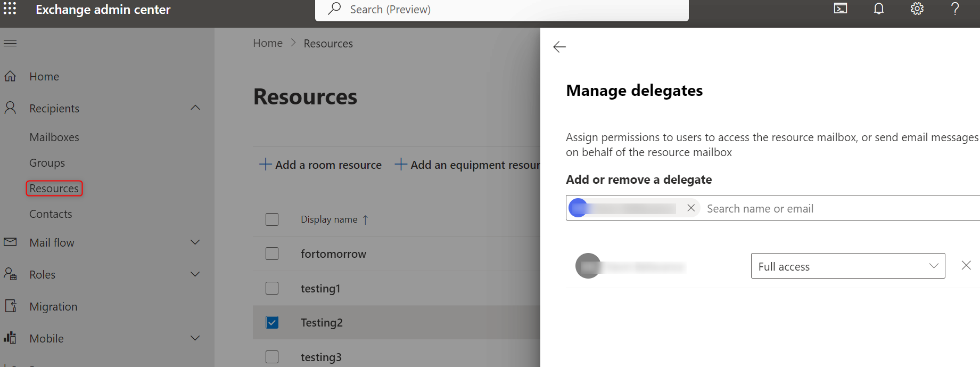Open Groups in the sidebar
Viewport: 980px width, 367px height.
47,163
